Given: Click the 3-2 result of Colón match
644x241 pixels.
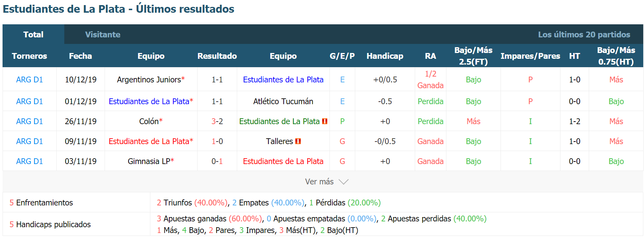Looking at the screenshot, I should click(x=217, y=121).
